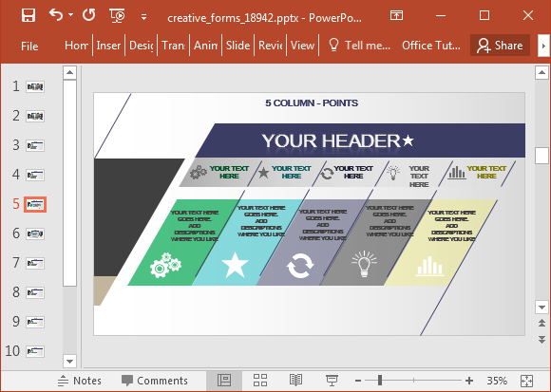Expand Customize Quick Access Toolbar dropdown

[143, 17]
